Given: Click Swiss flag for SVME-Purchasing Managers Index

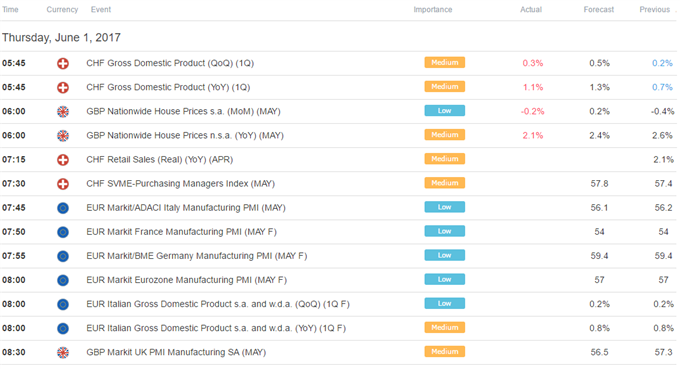Looking at the screenshot, I should pyautogui.click(x=63, y=184).
